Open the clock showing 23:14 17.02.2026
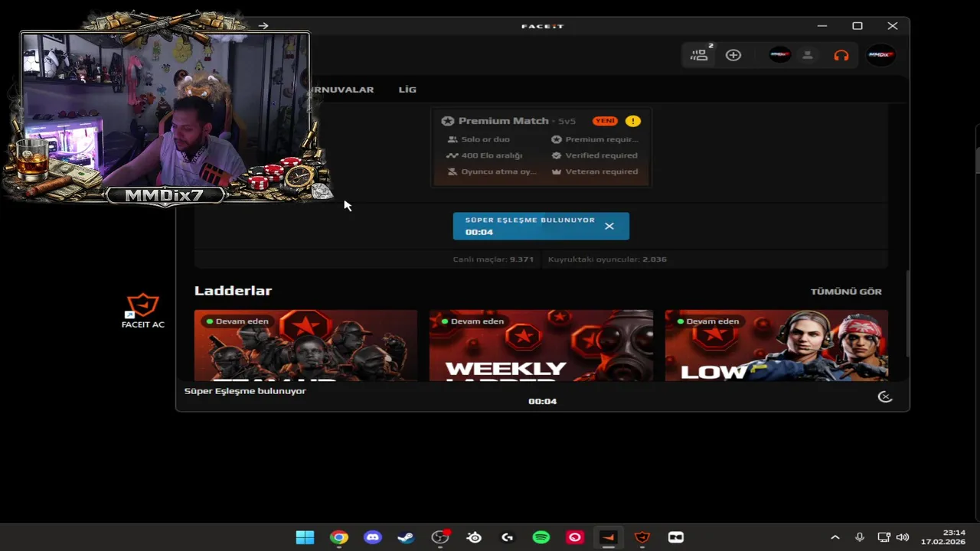Viewport: 980px width, 551px height. pos(943,537)
